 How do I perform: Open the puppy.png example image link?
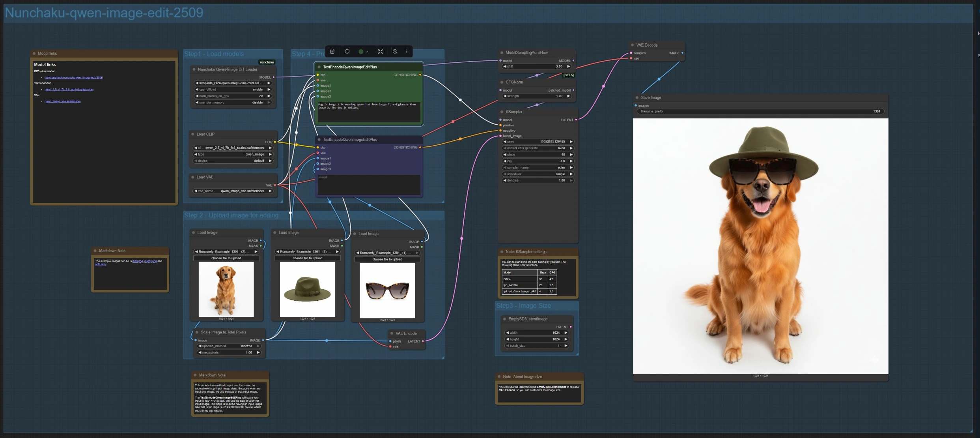click(x=150, y=261)
